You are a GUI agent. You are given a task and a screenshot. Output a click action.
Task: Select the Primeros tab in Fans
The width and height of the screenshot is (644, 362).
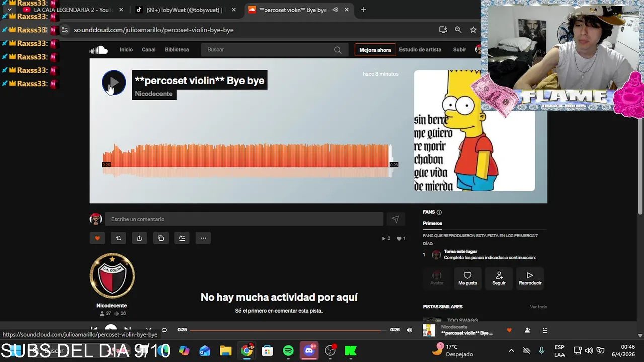[x=432, y=223]
